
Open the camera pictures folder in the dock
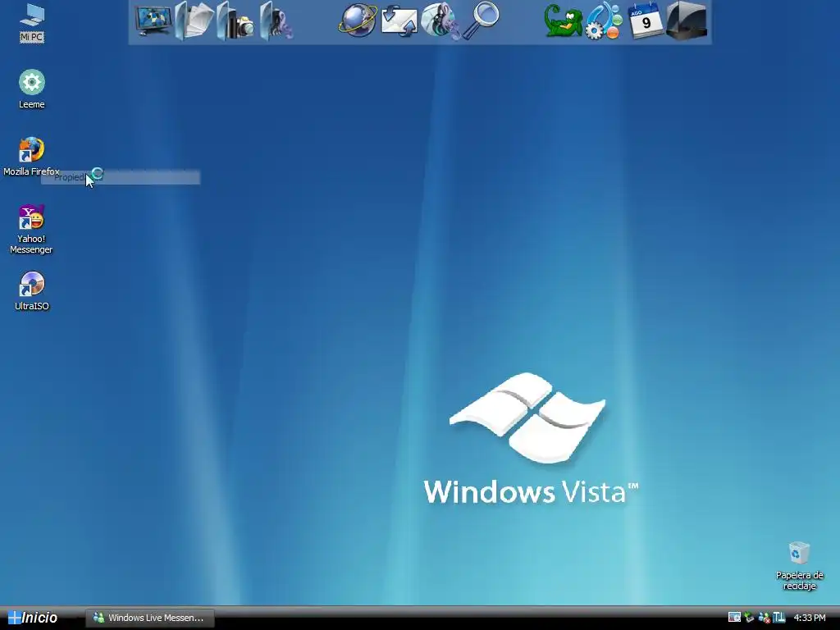pyautogui.click(x=235, y=21)
